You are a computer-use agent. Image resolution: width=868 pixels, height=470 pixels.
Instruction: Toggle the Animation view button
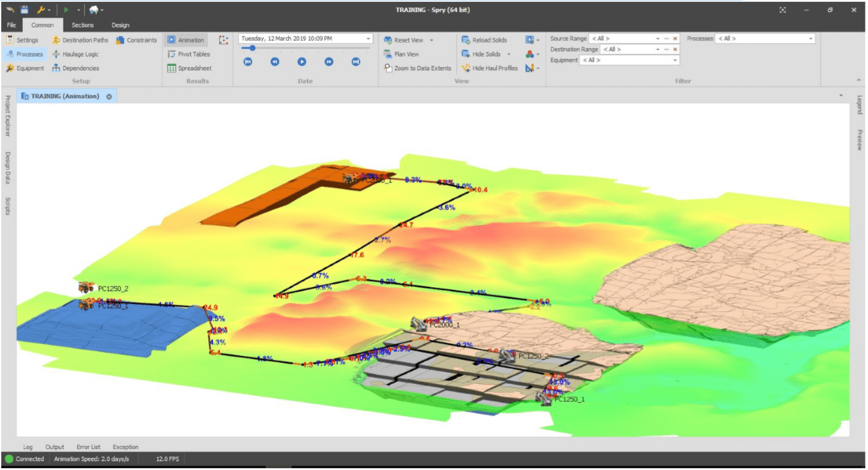(186, 40)
